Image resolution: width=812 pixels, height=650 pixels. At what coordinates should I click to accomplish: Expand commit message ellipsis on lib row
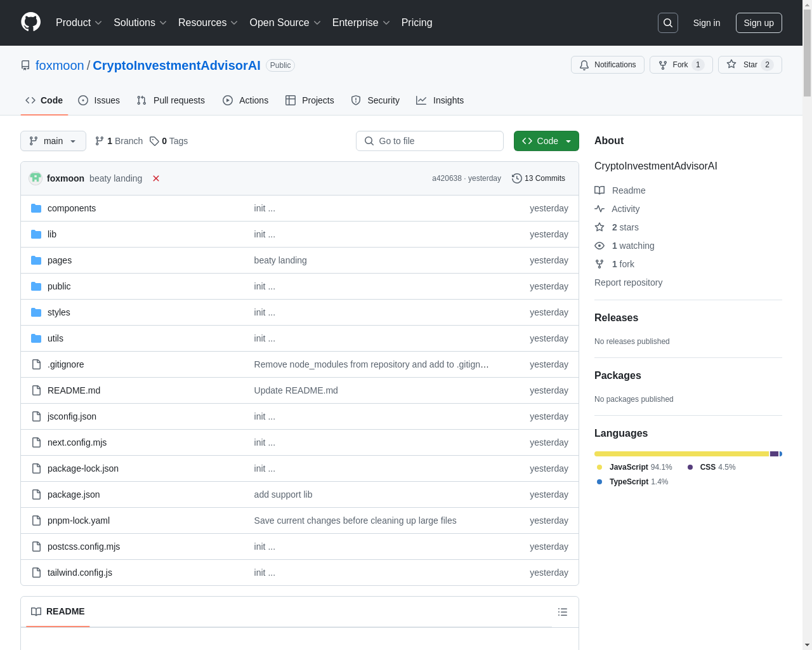(x=272, y=234)
